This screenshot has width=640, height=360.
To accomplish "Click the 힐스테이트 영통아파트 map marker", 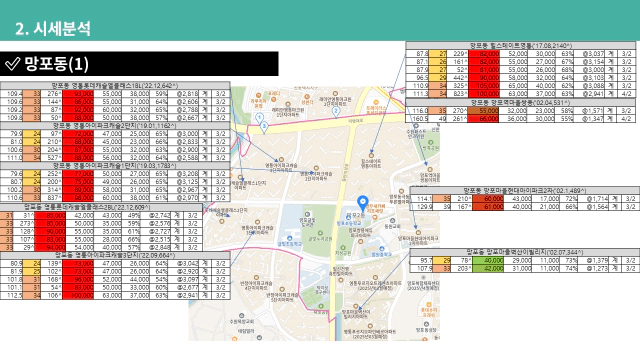I will 371,156.
